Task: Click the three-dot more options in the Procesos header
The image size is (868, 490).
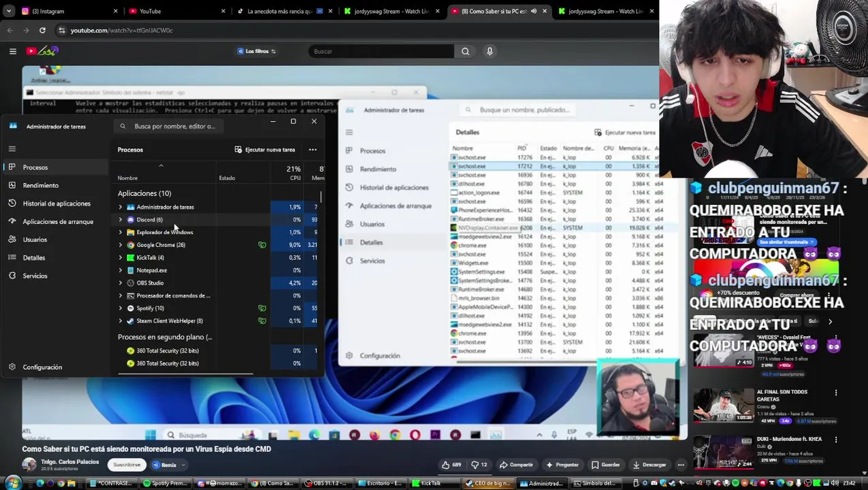Action: coord(312,150)
